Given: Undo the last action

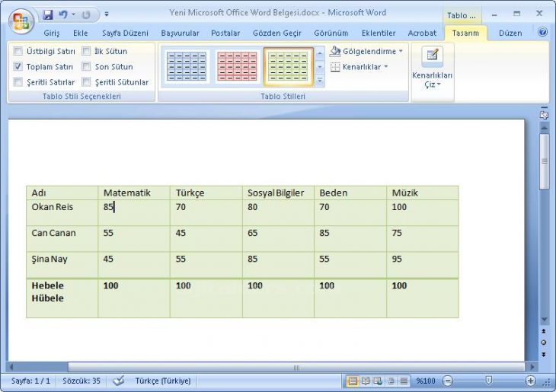Looking at the screenshot, I should click(x=62, y=14).
